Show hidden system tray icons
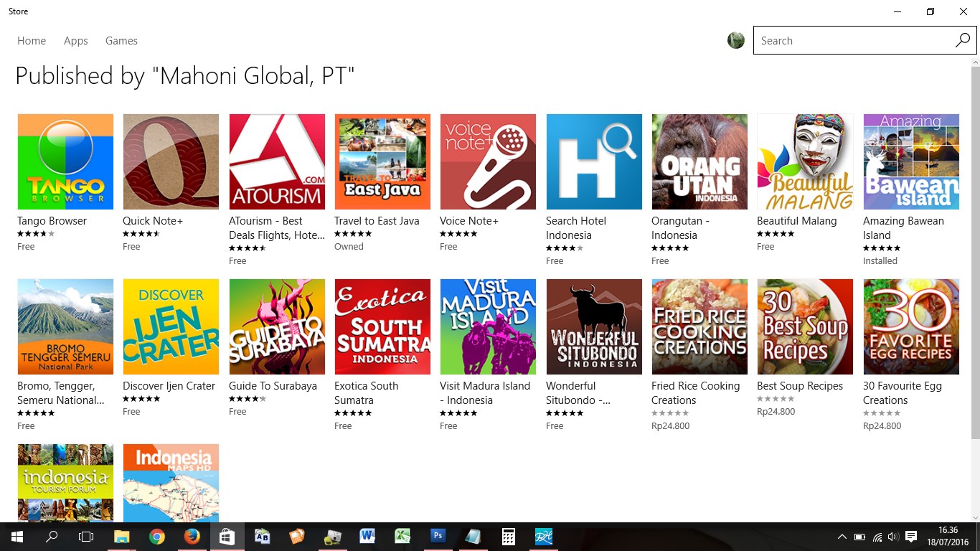980x551 pixels. (842, 537)
